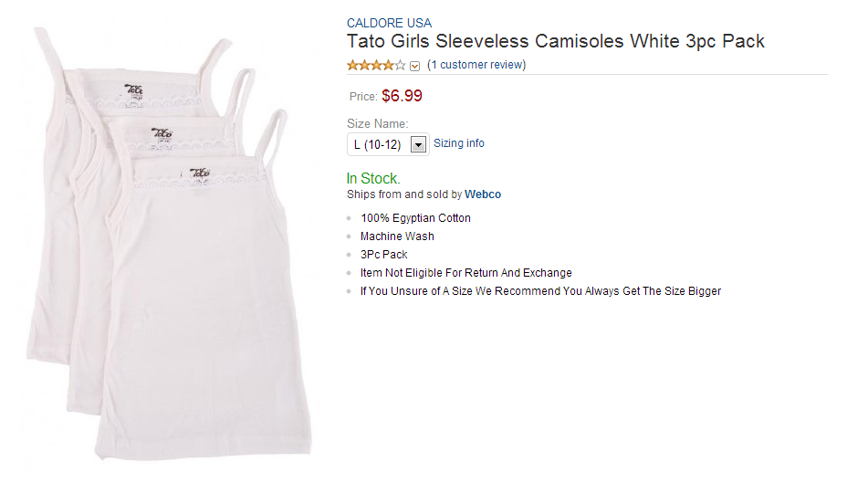This screenshot has height=483, width=868.
Task: Click the Tato logo on the front camisole
Action: point(199,173)
